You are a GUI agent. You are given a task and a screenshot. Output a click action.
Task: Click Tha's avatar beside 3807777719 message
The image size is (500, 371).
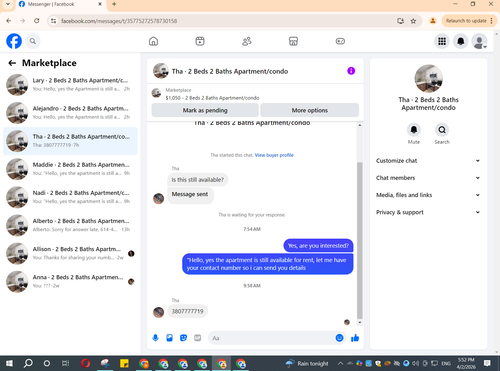coord(158,312)
